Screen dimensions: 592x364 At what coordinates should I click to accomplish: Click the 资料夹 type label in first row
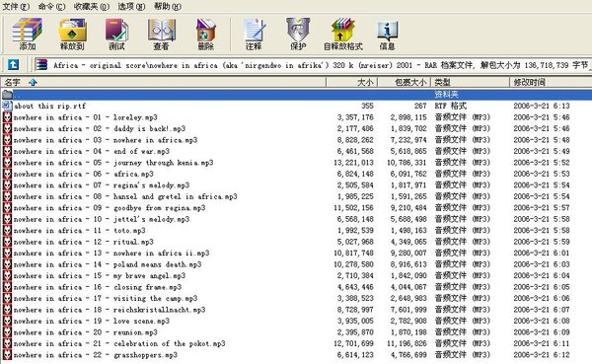(x=446, y=95)
